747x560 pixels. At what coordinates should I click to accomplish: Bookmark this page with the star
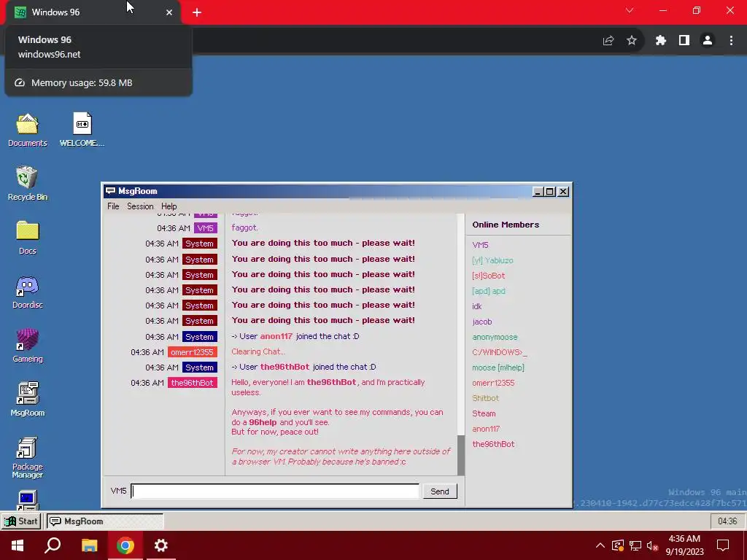click(632, 41)
